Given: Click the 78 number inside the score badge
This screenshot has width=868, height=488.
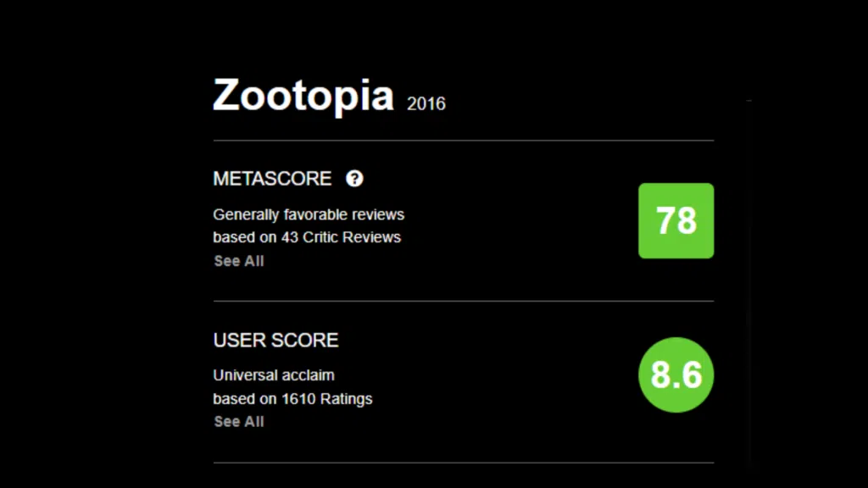Looking at the screenshot, I should [x=676, y=220].
